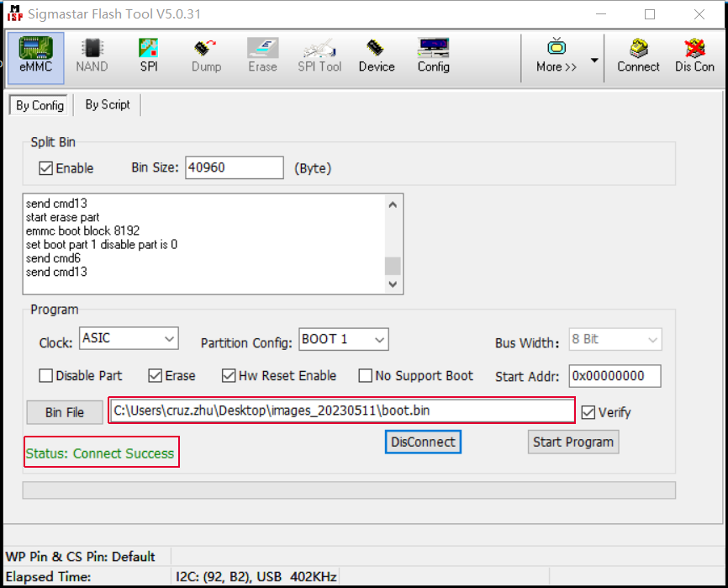Viewport: 728px width, 588px height.
Task: Open the SPI flash mode
Action: click(149, 57)
